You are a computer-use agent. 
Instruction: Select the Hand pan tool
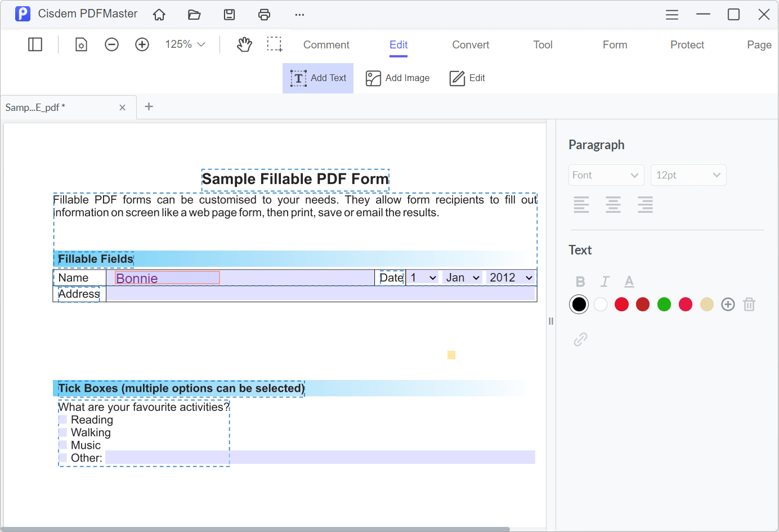(244, 44)
